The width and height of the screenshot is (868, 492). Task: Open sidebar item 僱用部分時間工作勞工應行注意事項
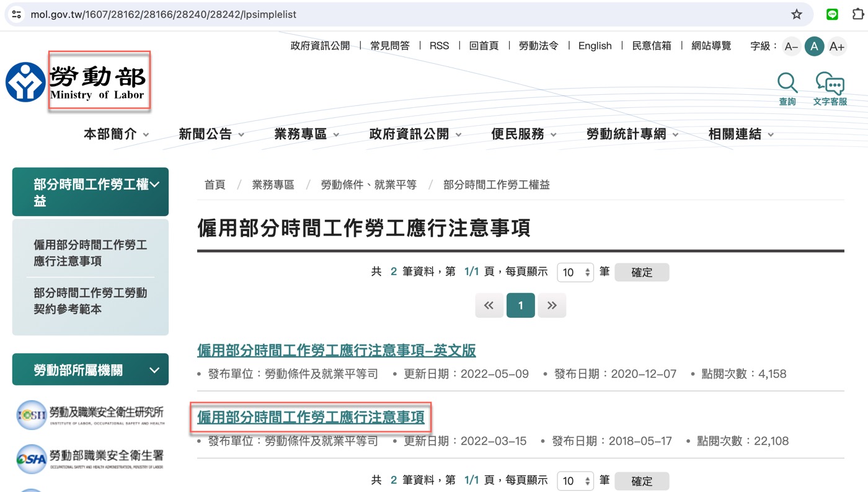pyautogui.click(x=91, y=253)
